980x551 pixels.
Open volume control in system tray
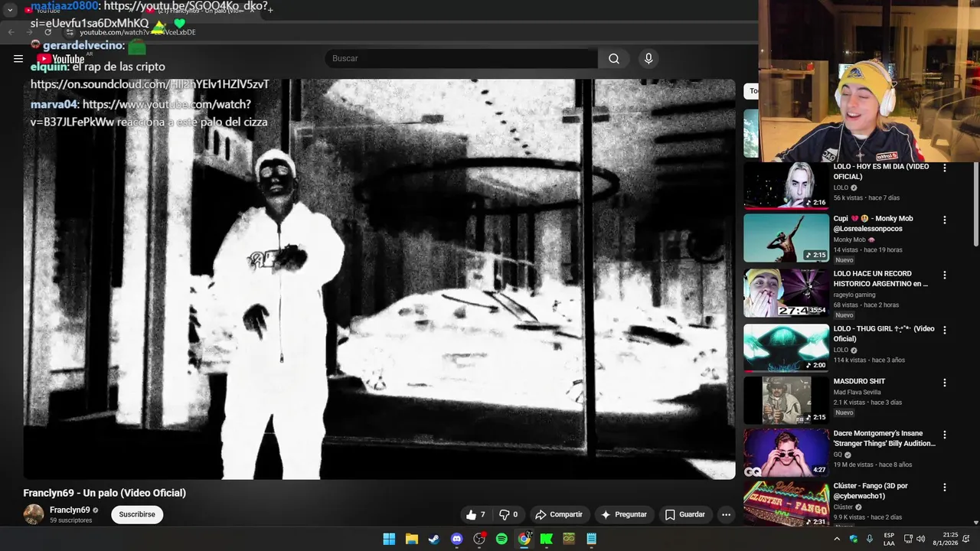[921, 539]
